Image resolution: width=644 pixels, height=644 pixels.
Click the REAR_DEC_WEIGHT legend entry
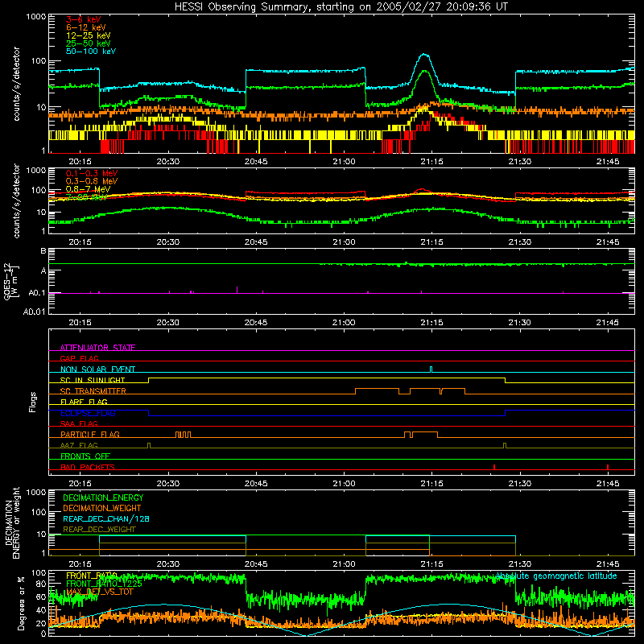click(x=99, y=530)
